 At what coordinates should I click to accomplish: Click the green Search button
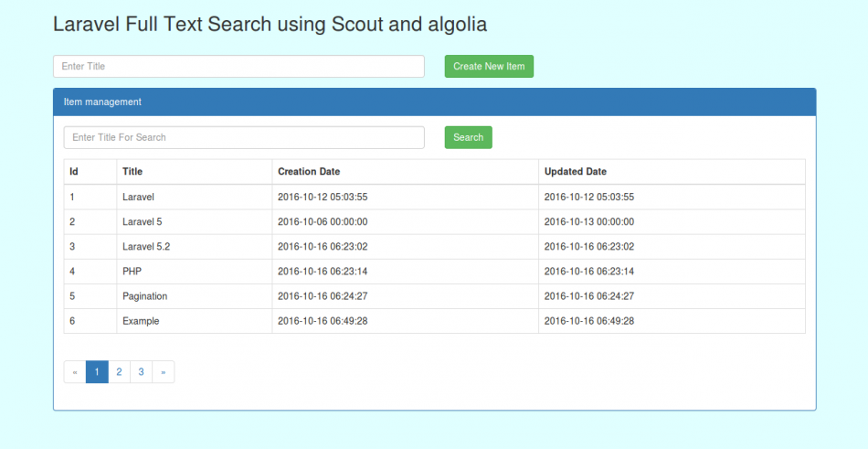click(x=468, y=137)
